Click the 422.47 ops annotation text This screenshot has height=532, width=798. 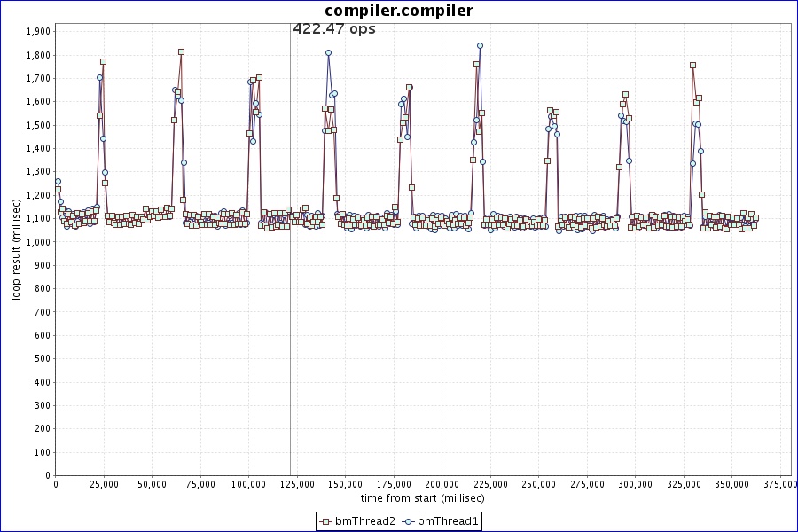(x=334, y=29)
